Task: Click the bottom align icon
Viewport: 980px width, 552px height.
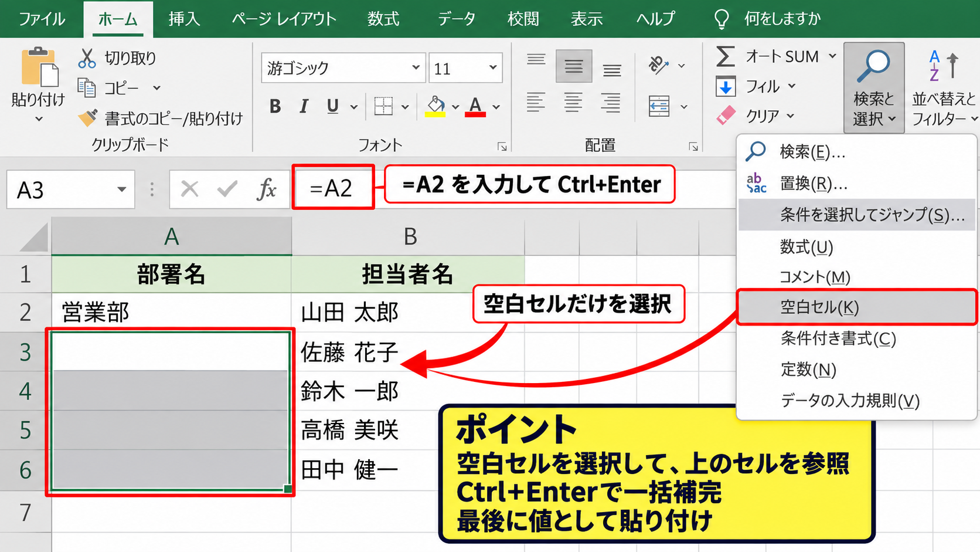Action: (612, 70)
